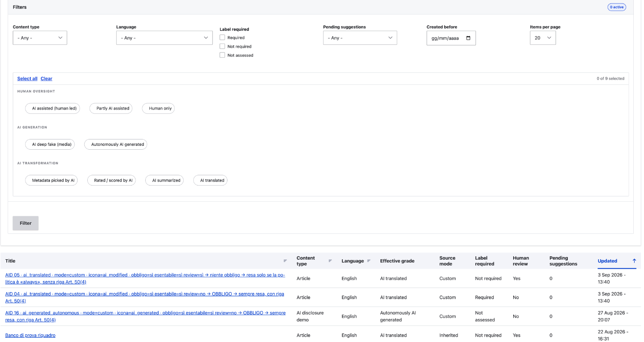The height and width of the screenshot is (342, 644).
Task: Click the Clear link
Action: pos(46,78)
